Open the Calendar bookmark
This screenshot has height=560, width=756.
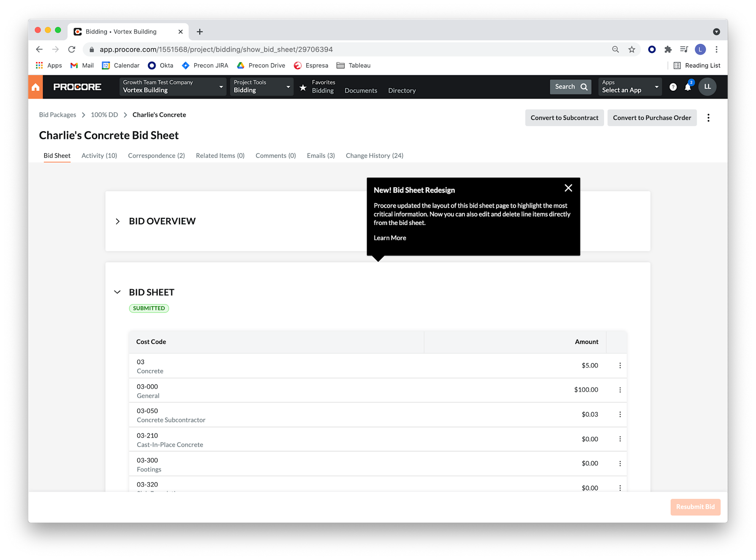point(121,65)
